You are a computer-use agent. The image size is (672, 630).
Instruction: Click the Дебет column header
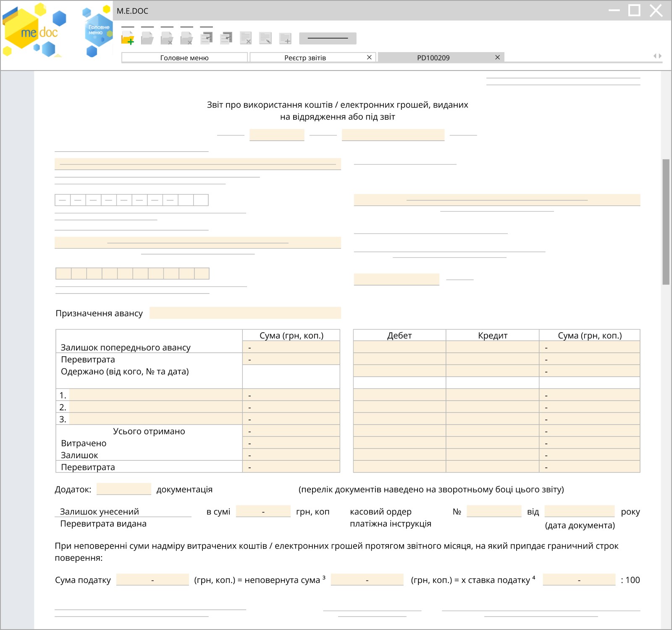click(399, 335)
